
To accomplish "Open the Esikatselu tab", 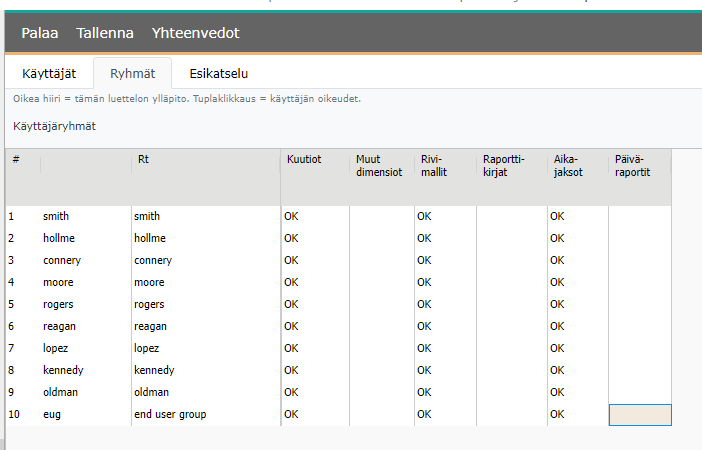I will tap(218, 73).
